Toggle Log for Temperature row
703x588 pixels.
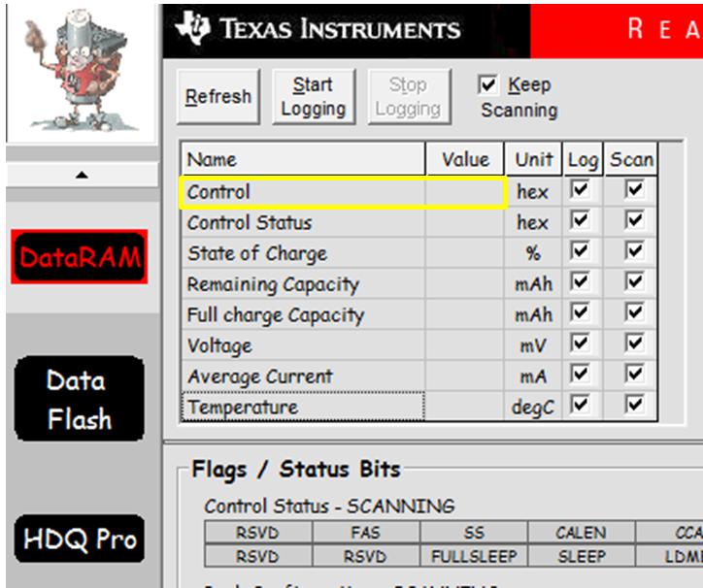(x=580, y=405)
